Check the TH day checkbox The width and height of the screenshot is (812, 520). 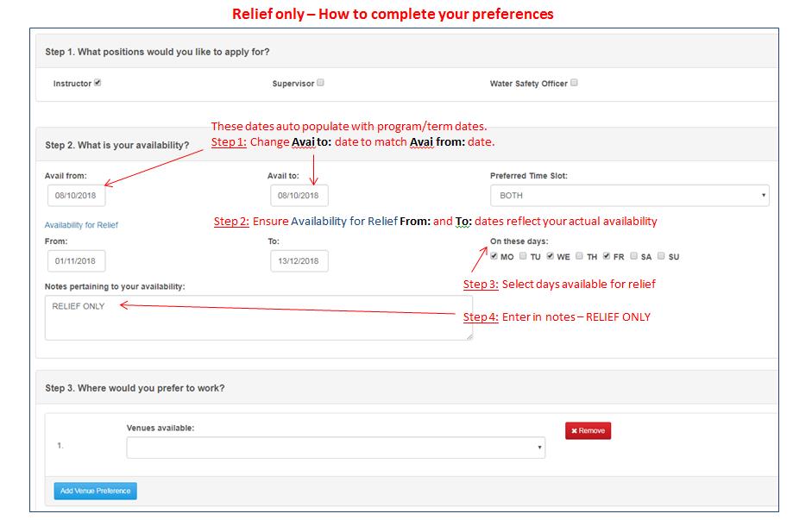[x=580, y=256]
